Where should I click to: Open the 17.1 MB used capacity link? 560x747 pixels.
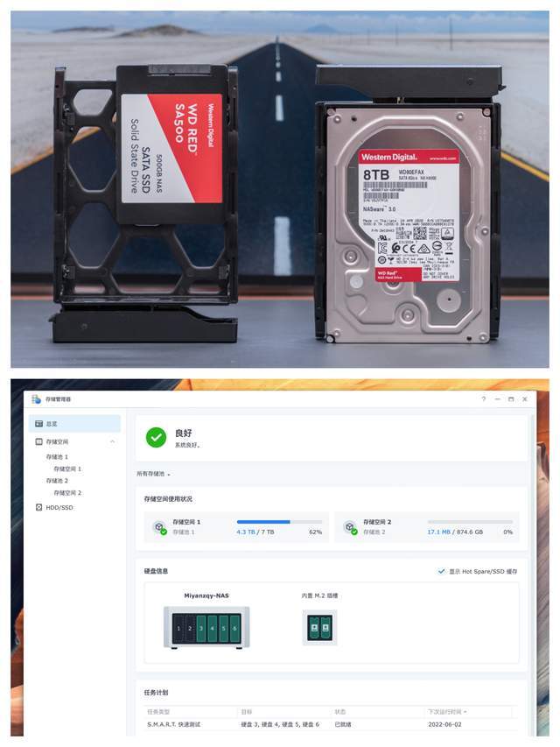coord(438,532)
